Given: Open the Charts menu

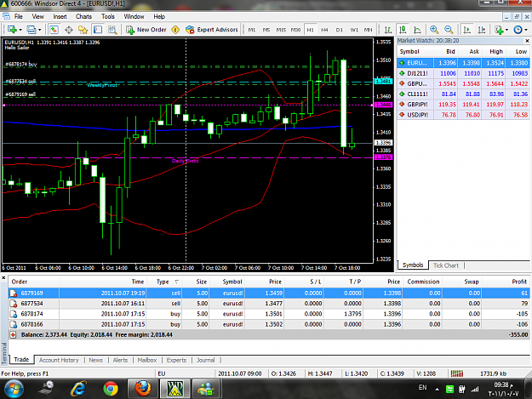Looking at the screenshot, I should pos(83,17).
